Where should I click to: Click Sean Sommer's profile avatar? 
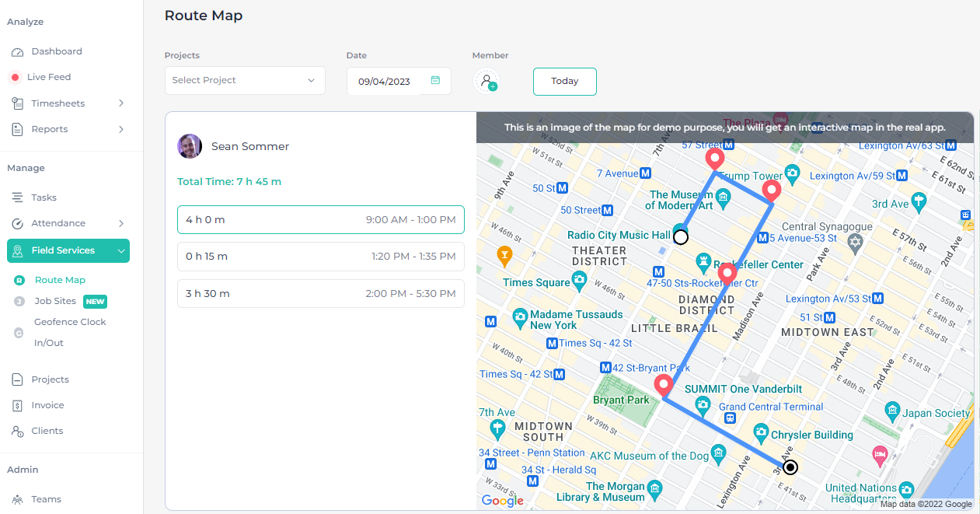tap(190, 146)
